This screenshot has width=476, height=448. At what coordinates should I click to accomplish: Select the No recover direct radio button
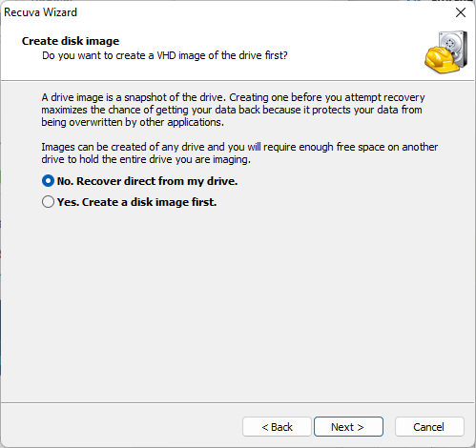point(48,181)
